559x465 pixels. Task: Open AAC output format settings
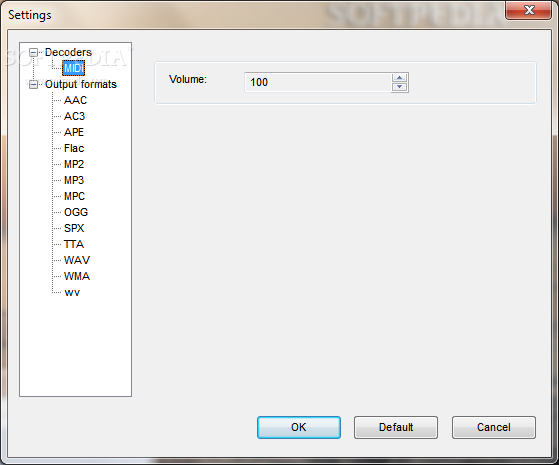click(75, 100)
